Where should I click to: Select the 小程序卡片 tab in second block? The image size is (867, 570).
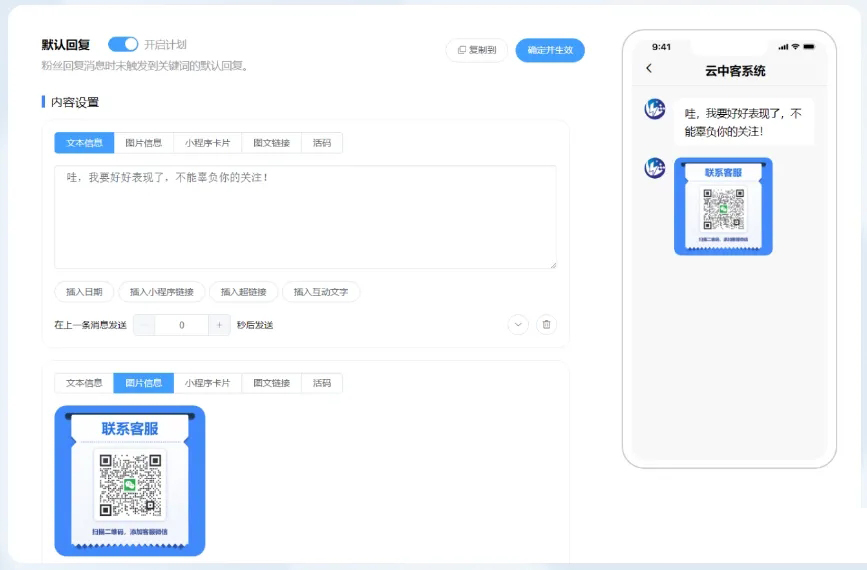coord(207,383)
